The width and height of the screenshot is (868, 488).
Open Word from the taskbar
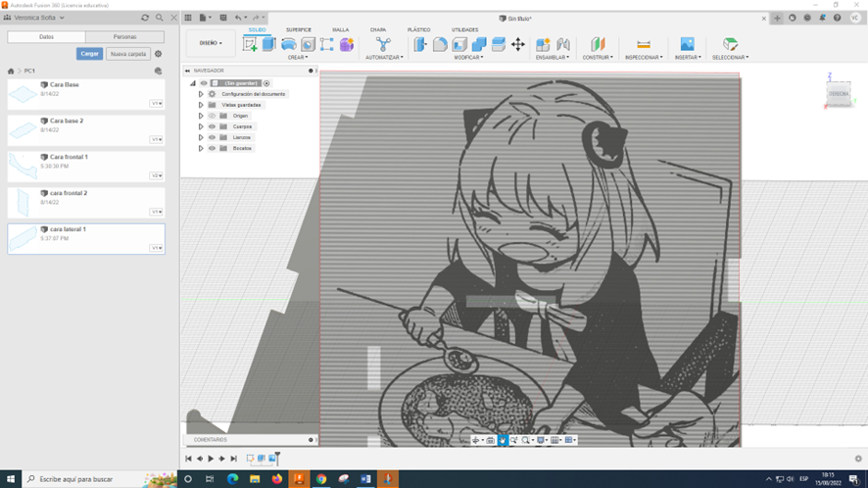pyautogui.click(x=365, y=479)
